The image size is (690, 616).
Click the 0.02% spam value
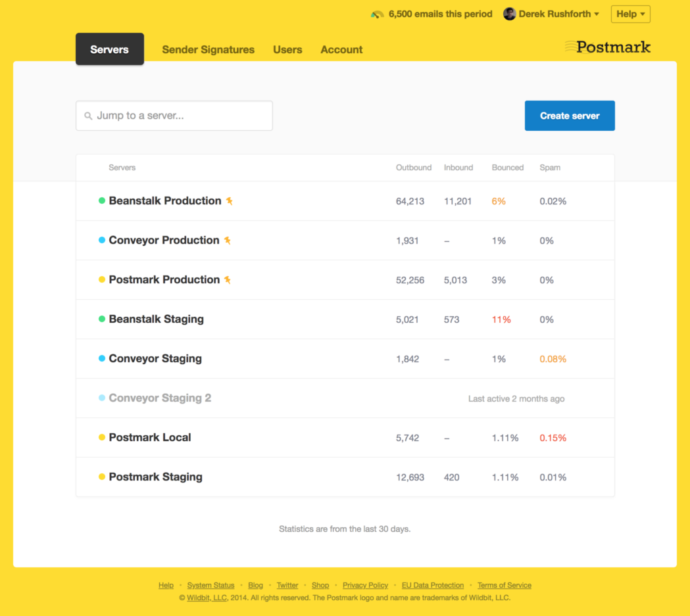point(553,201)
